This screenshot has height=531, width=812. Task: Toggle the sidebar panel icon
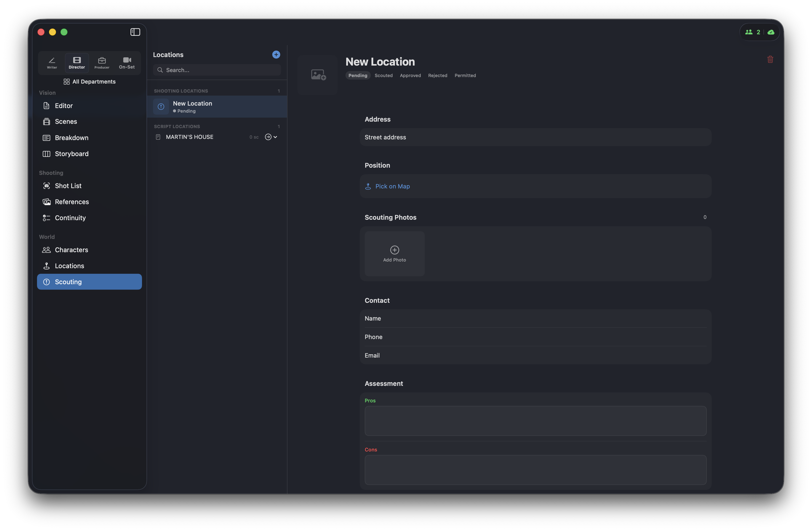(135, 32)
